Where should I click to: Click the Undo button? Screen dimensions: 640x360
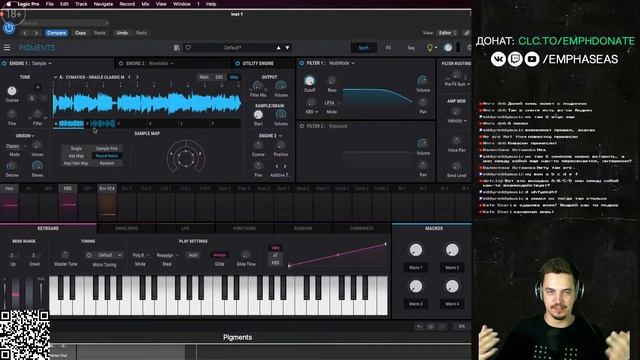(122, 33)
